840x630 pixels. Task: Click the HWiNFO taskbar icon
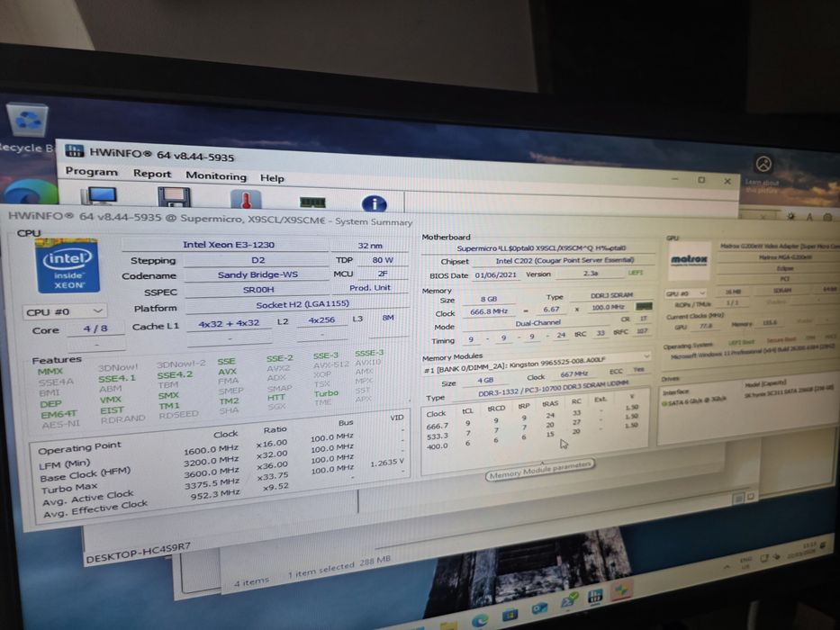[594, 596]
